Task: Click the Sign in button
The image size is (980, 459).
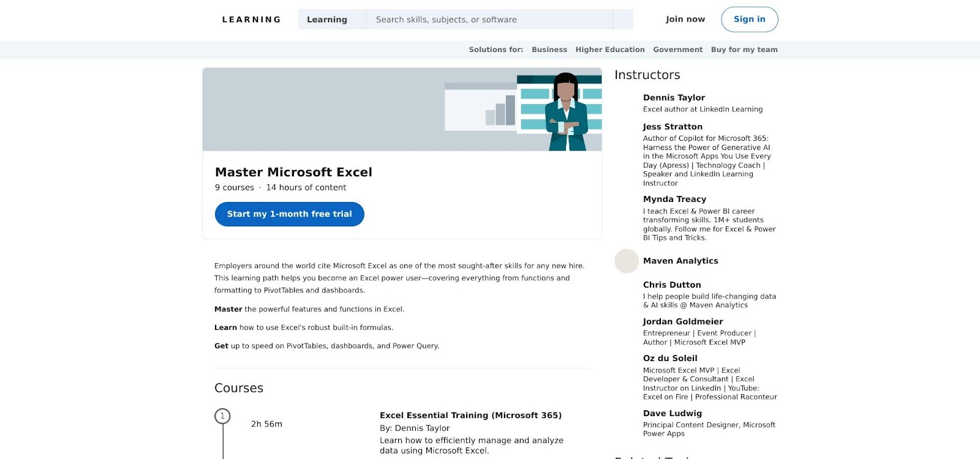Action: pos(750,20)
